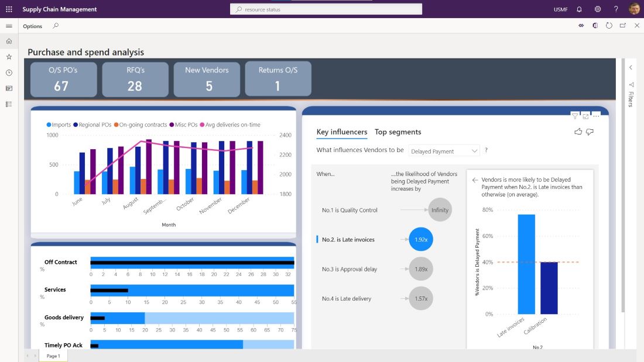Collapse the navigation pane with hamburger icon
Screen dimensions: 644x362
coord(8,25)
